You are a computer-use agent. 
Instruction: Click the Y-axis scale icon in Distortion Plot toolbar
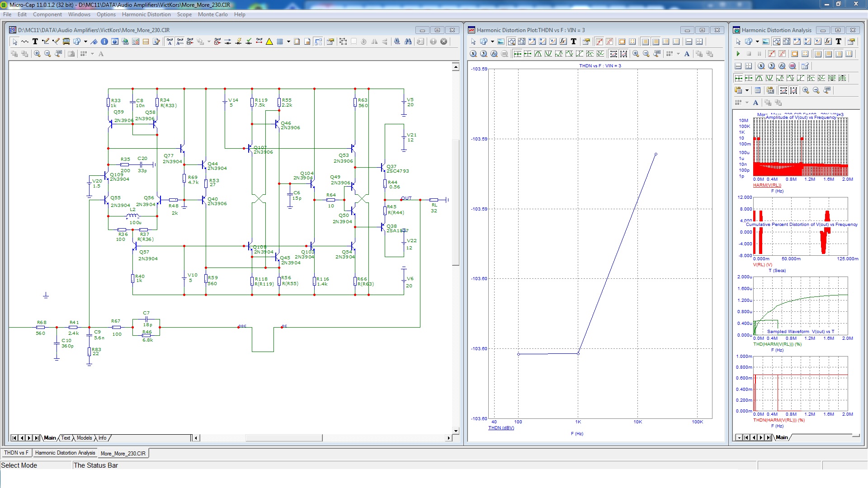pos(483,54)
